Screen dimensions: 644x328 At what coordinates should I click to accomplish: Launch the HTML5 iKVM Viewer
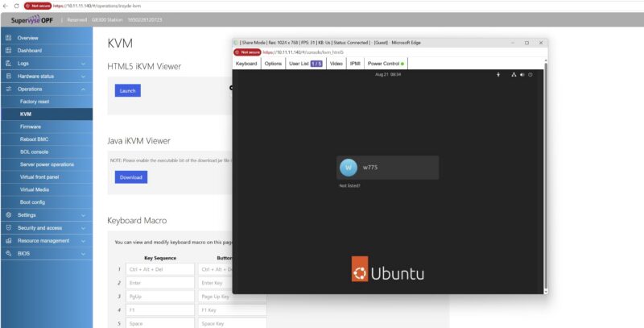pyautogui.click(x=128, y=90)
